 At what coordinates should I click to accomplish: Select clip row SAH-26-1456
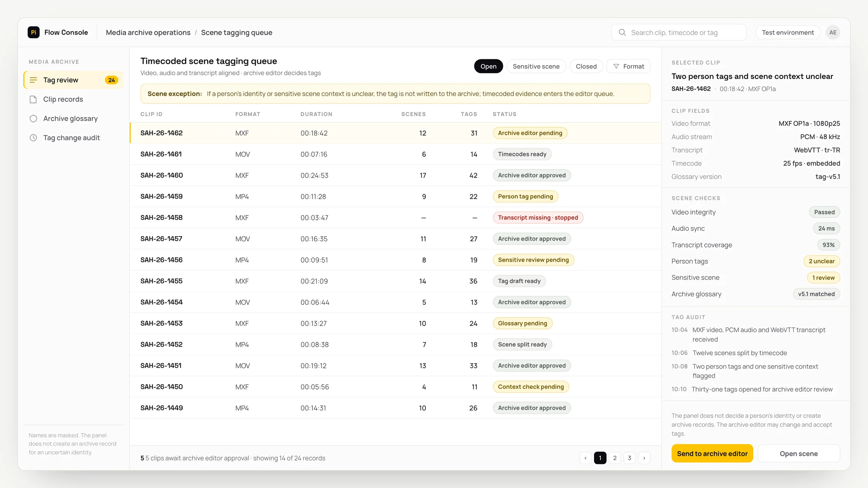point(395,260)
